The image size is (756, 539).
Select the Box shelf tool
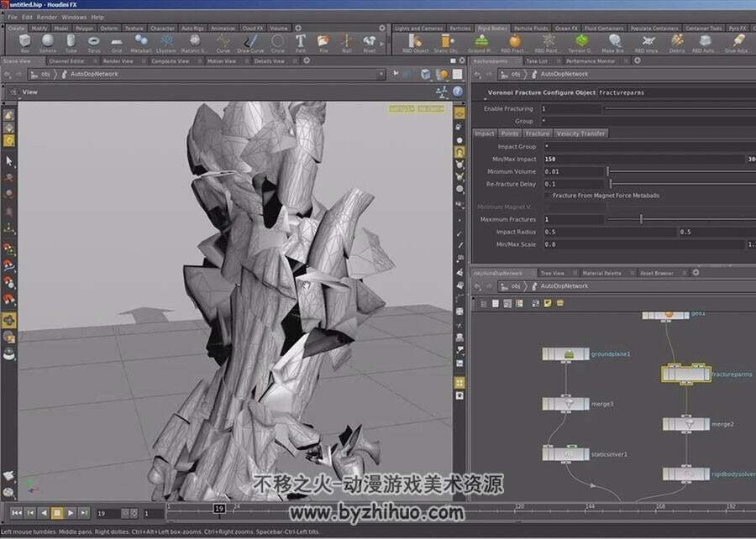pyautogui.click(x=24, y=43)
